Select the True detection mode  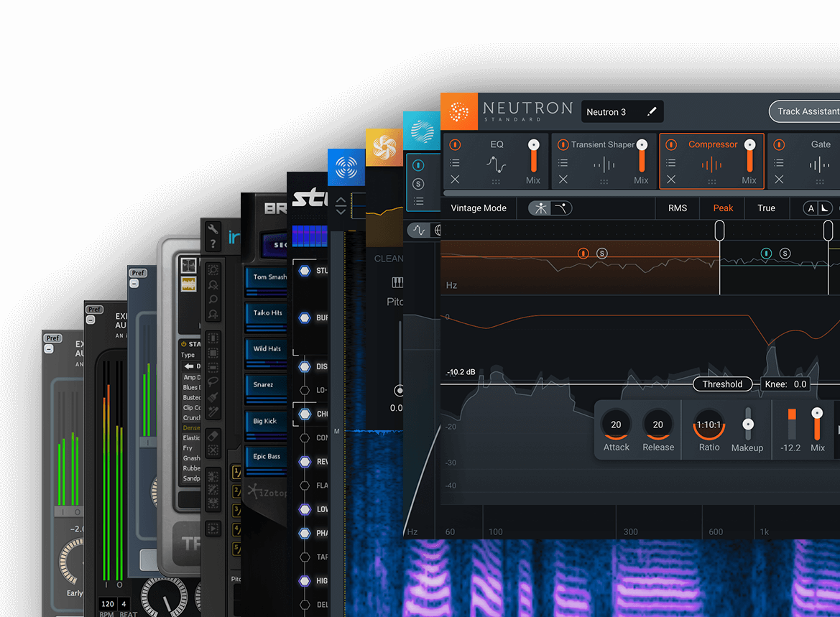click(x=766, y=208)
